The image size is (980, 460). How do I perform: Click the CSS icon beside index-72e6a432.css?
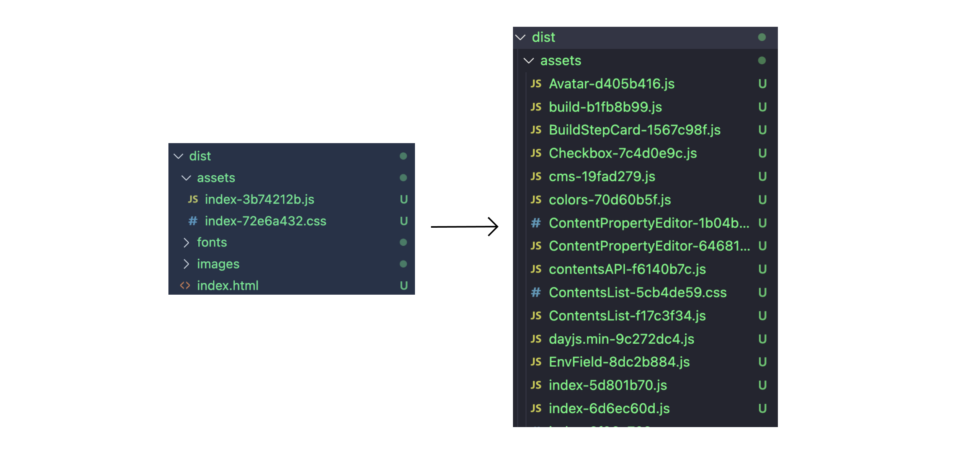pos(193,221)
